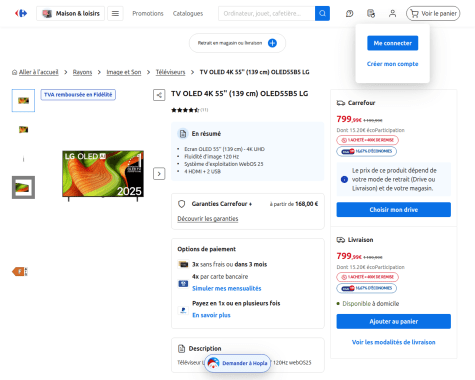This screenshot has height=380, width=475.
Task: Go to Promotions
Action: pyautogui.click(x=148, y=13)
